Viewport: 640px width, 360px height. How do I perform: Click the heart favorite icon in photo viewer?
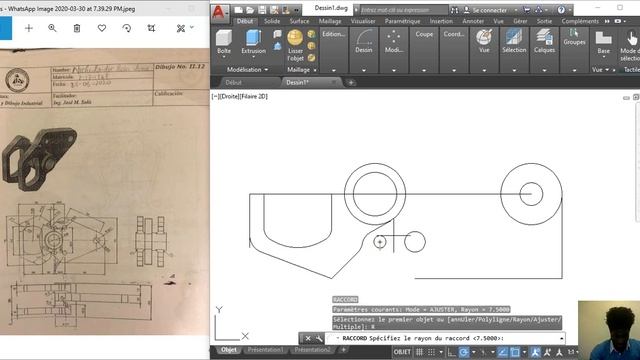point(102,28)
